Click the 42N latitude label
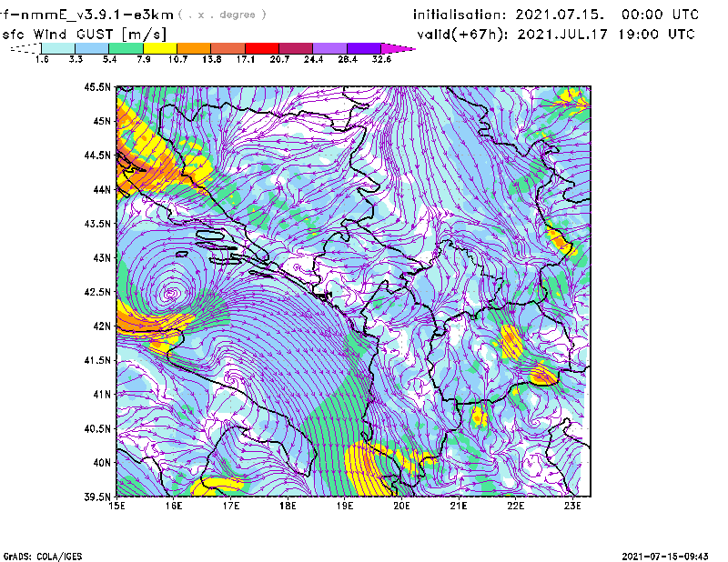This screenshot has width=728, height=562. coord(102,326)
